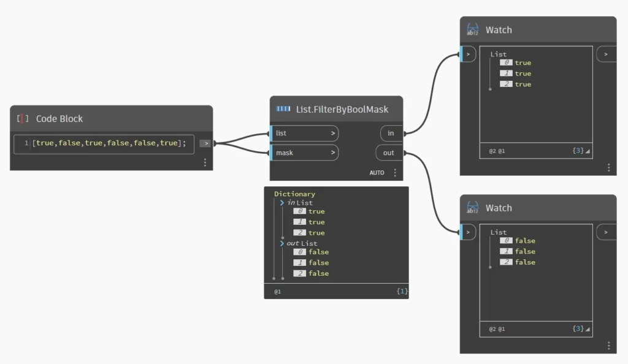Click the in output port
This screenshot has height=364, width=628.
[391, 133]
